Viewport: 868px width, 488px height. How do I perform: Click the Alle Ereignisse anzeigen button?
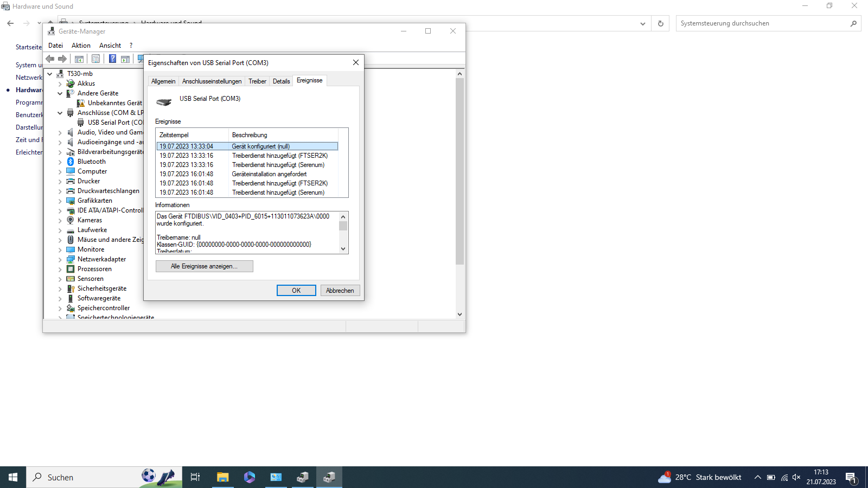(204, 266)
